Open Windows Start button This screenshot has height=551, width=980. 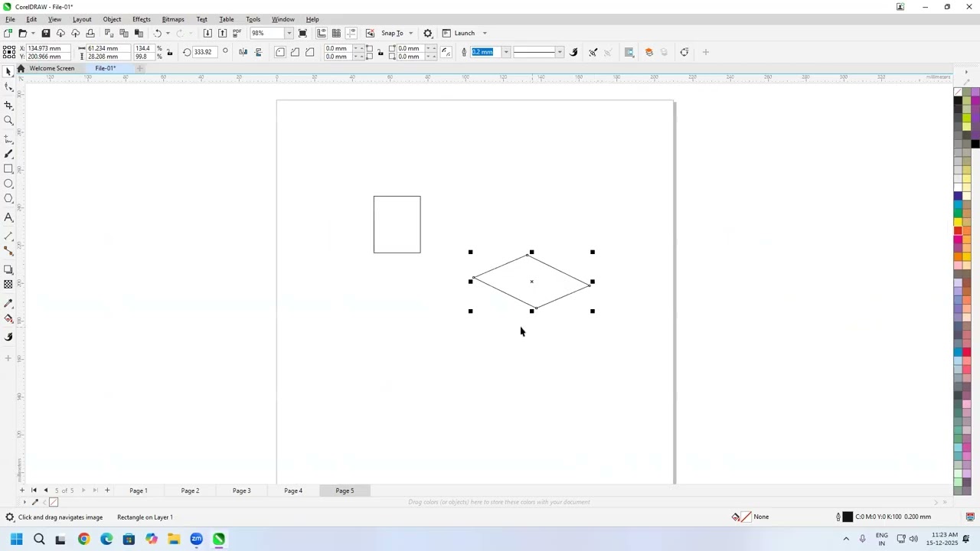coord(17,539)
